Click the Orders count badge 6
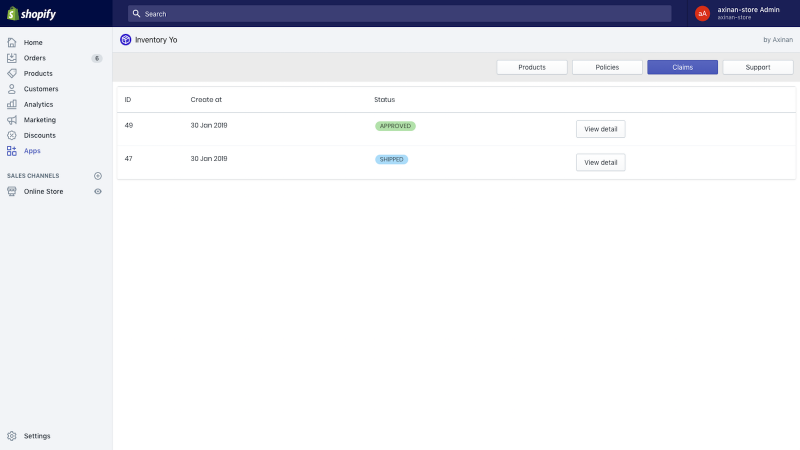This screenshot has width=800, height=450. click(x=97, y=58)
